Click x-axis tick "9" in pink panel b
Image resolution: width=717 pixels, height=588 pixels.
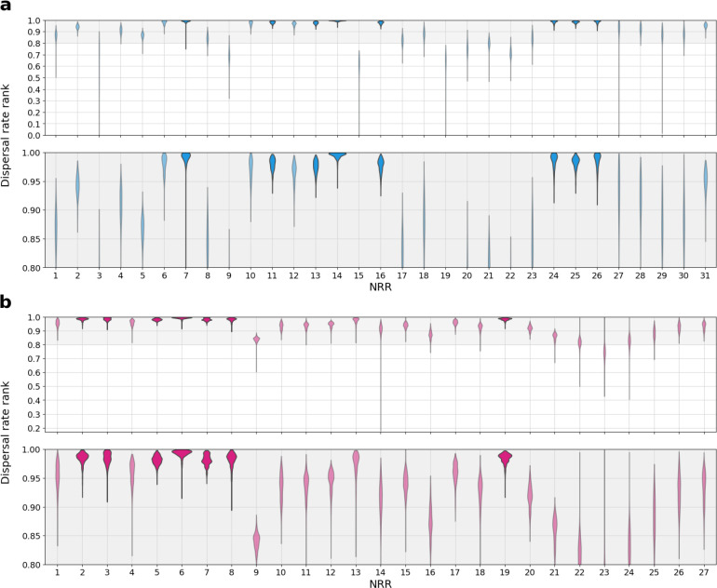[256, 572]
